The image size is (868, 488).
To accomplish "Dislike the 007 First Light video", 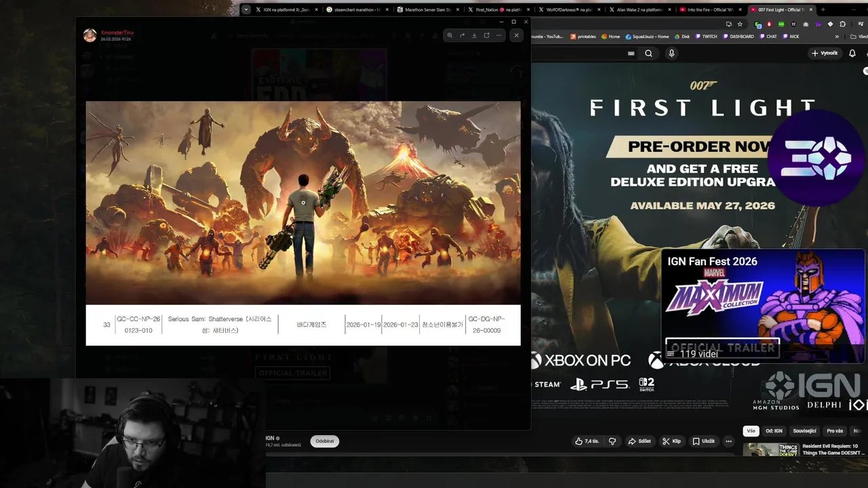I will click(612, 441).
